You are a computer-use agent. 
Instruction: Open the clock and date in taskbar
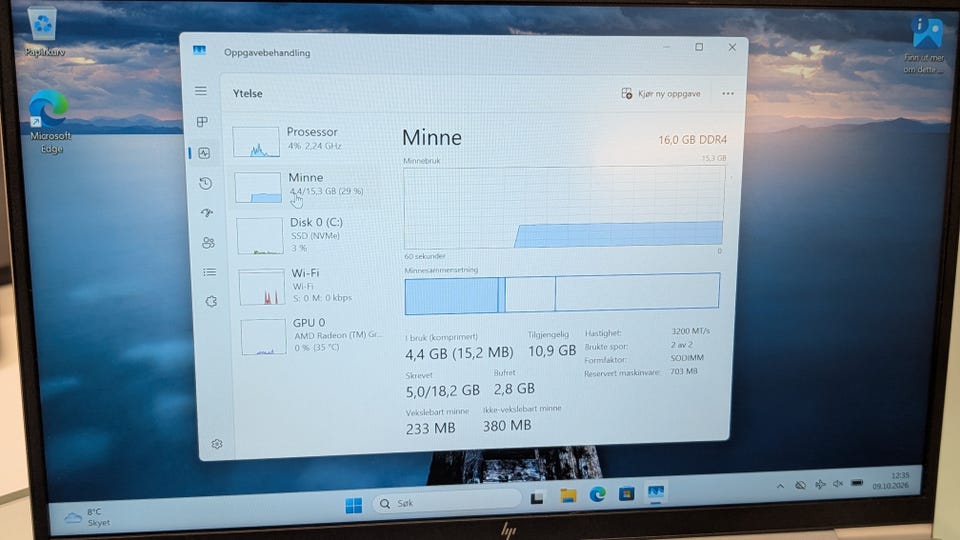891,480
